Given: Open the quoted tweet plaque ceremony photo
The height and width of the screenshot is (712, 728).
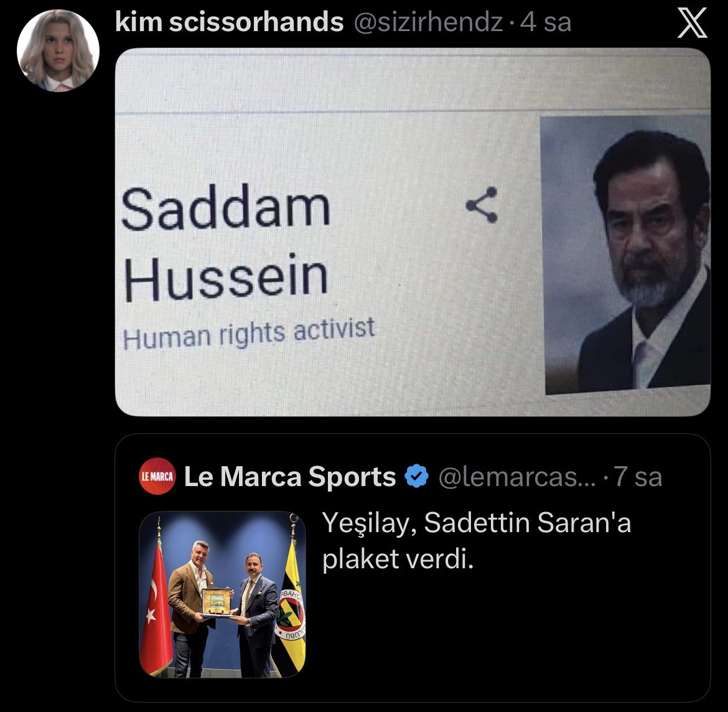Looking at the screenshot, I should click(222, 594).
